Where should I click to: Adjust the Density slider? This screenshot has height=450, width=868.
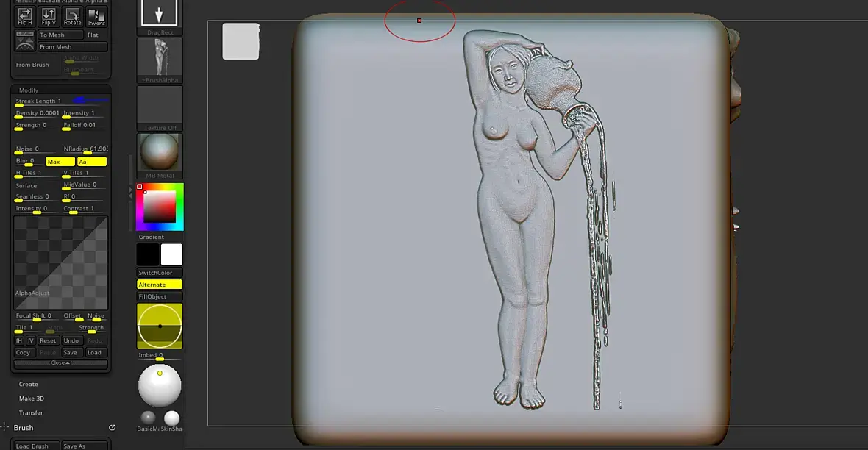tap(37, 113)
